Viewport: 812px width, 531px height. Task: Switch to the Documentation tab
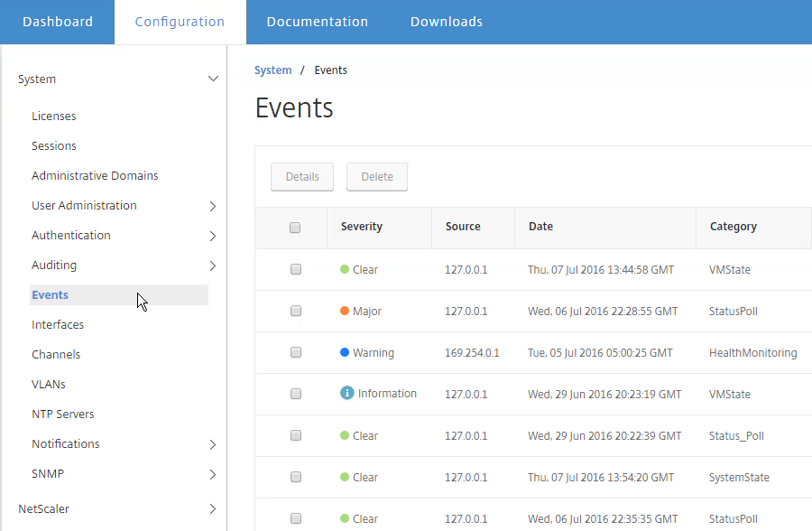pyautogui.click(x=317, y=22)
